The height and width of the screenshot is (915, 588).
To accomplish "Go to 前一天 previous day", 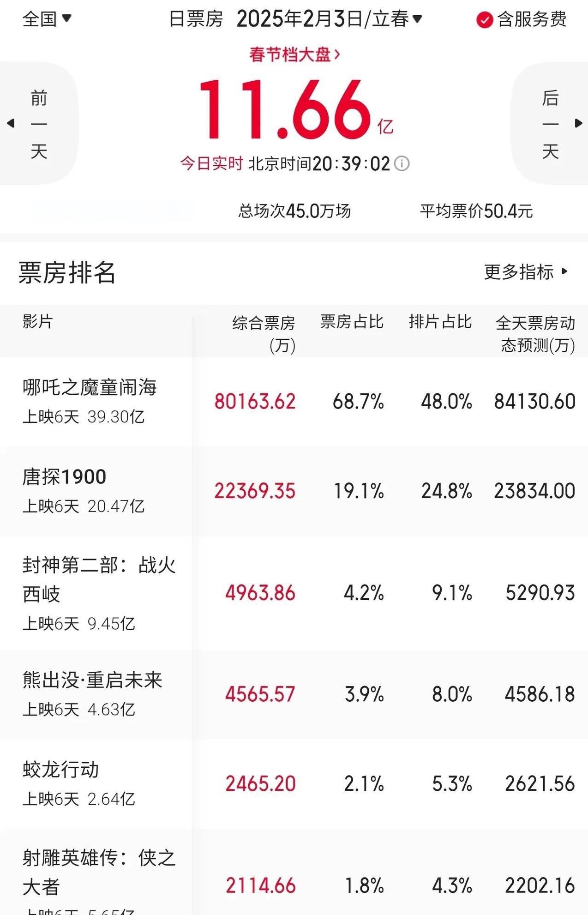I will [39, 124].
